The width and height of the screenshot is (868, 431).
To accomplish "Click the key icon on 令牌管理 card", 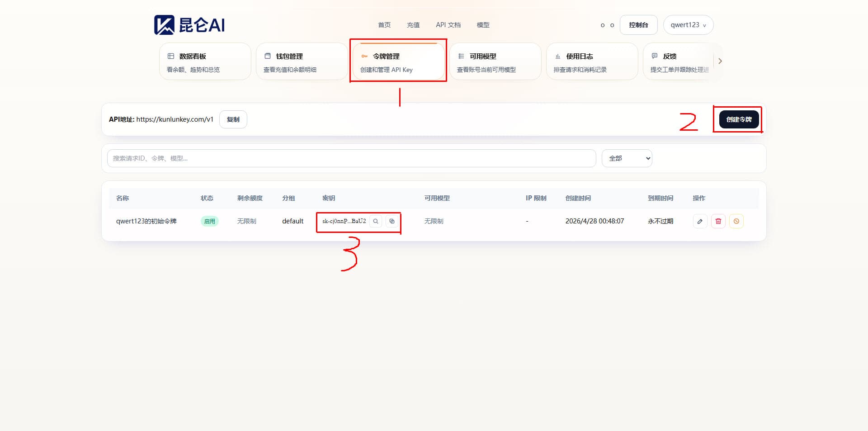I will [364, 56].
